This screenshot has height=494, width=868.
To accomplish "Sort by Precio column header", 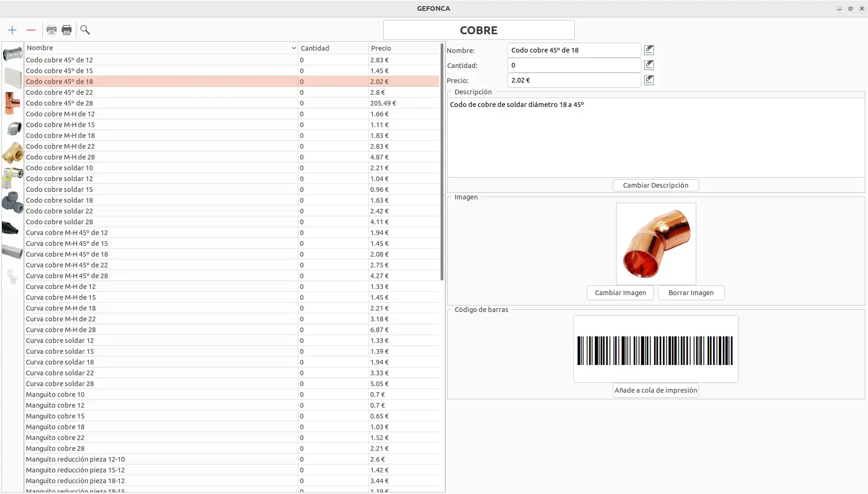I will (404, 48).
